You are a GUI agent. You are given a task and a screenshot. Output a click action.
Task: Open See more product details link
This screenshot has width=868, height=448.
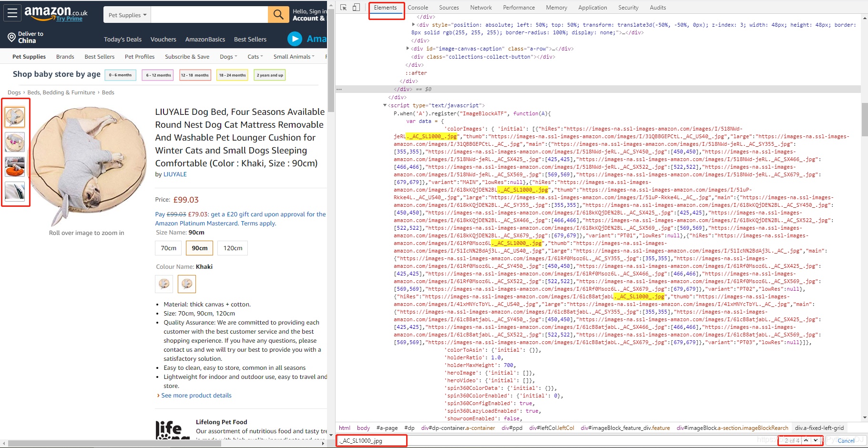(x=196, y=396)
